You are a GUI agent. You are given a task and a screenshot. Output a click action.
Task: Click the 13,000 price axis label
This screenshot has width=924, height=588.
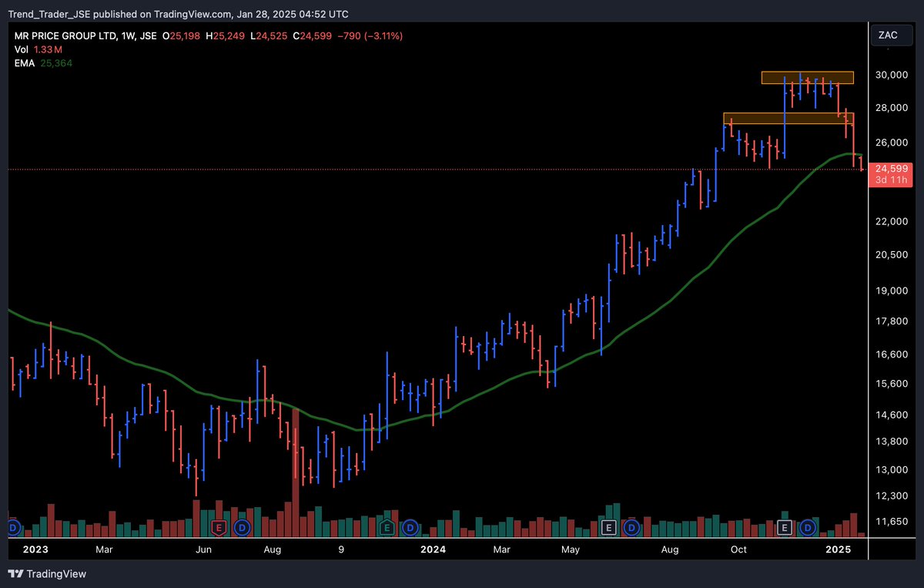click(x=892, y=470)
